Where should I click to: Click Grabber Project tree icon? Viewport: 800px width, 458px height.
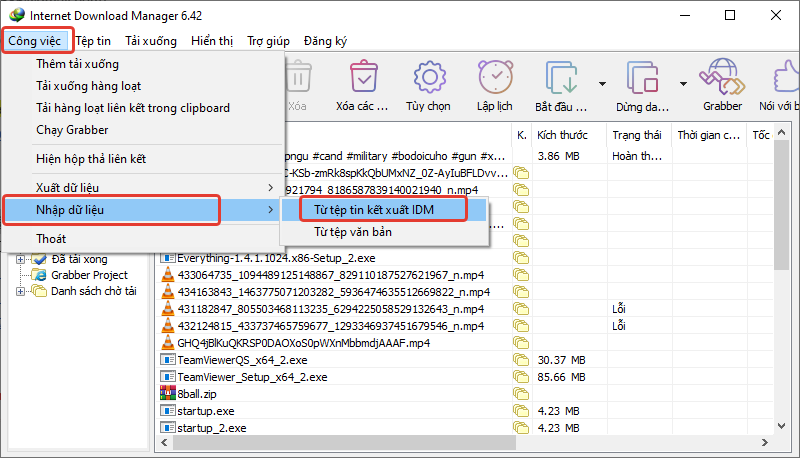(x=39, y=275)
